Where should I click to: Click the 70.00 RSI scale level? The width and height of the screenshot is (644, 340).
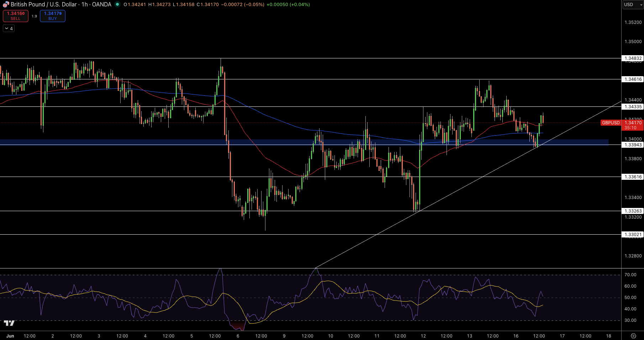[x=630, y=275]
